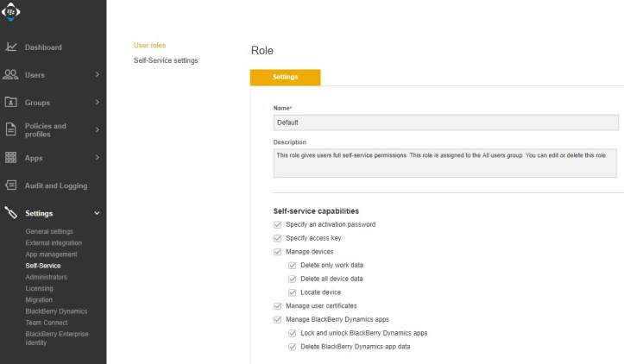Open the Dashboard menu item

coord(43,47)
